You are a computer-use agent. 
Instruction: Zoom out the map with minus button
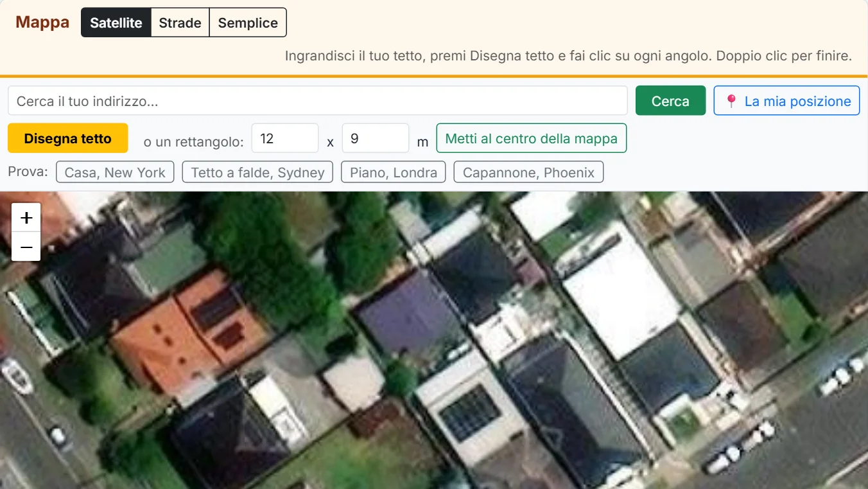click(x=26, y=247)
